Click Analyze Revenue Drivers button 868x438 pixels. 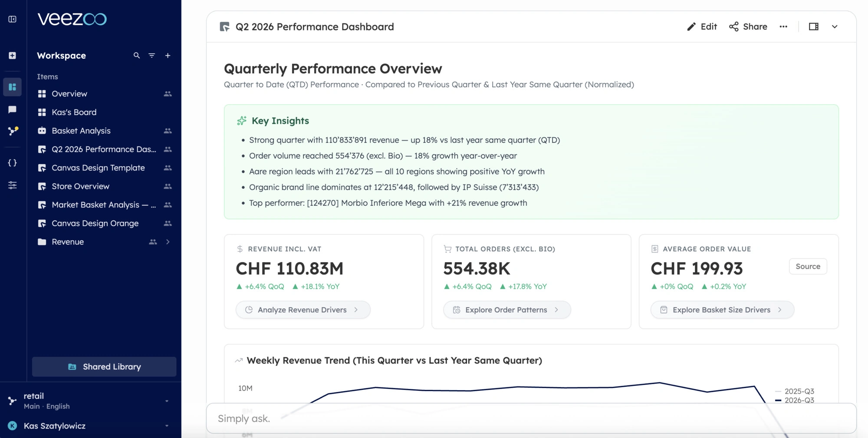[303, 310]
